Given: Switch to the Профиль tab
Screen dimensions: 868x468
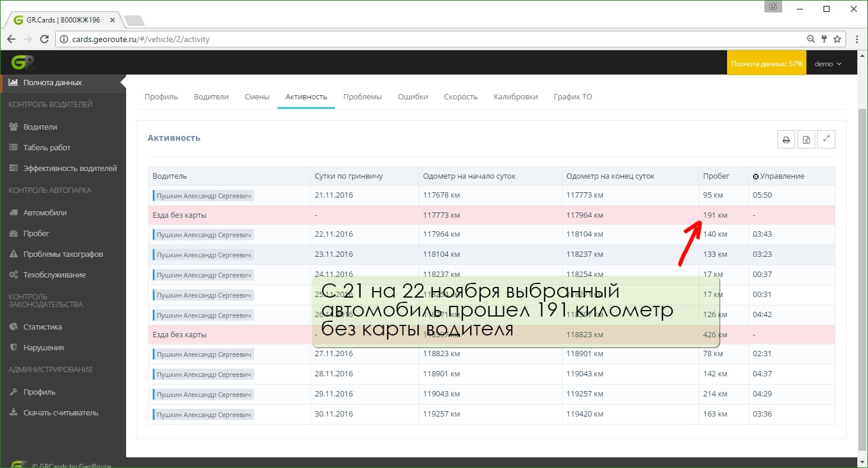Looking at the screenshot, I should point(161,97).
